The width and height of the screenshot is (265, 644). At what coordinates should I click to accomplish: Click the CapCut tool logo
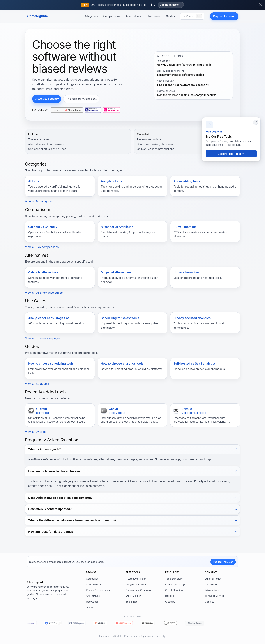(x=176, y=410)
